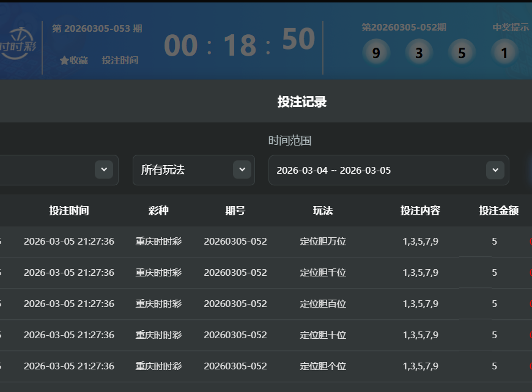
Task: Click the 中奖提示 label
Action: [x=511, y=28]
